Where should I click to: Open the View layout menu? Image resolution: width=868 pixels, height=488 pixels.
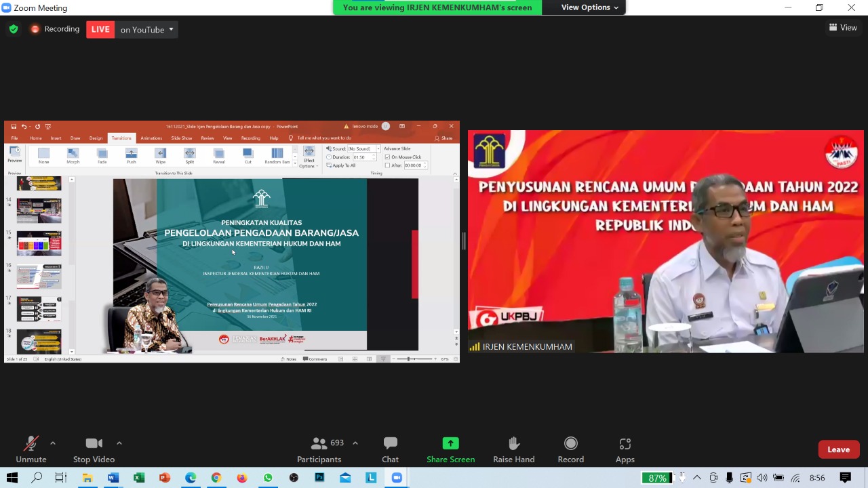pos(843,28)
